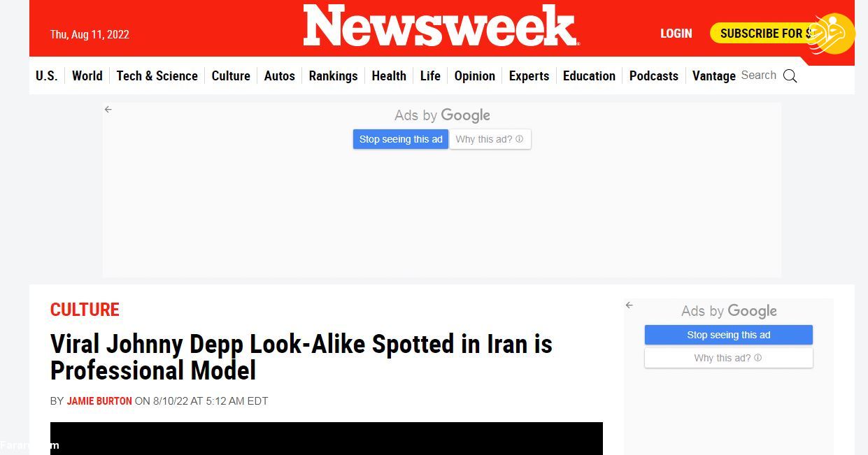868x455 pixels.
Task: Click the search magnifying glass icon
Action: (x=790, y=76)
